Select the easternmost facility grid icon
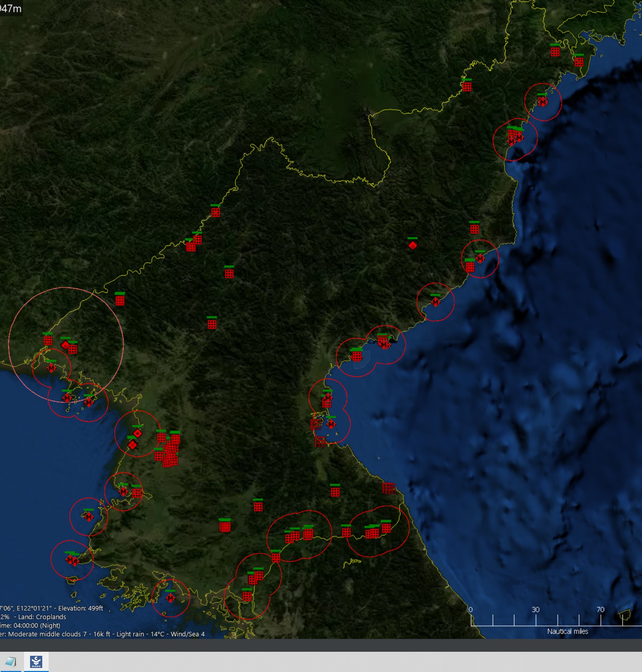 (579, 62)
